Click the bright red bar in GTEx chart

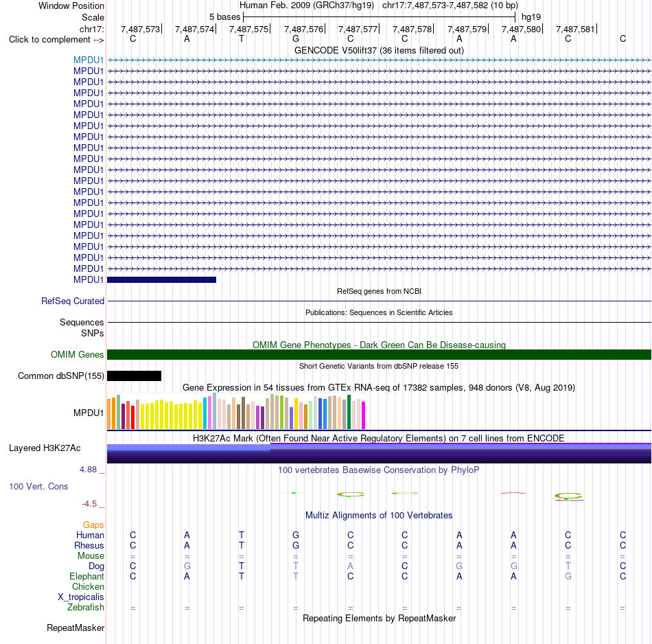point(132,417)
